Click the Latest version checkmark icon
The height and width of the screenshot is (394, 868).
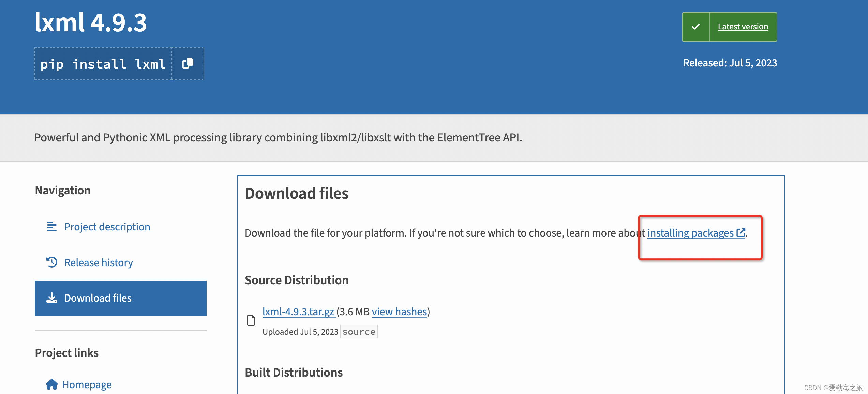[x=695, y=26]
